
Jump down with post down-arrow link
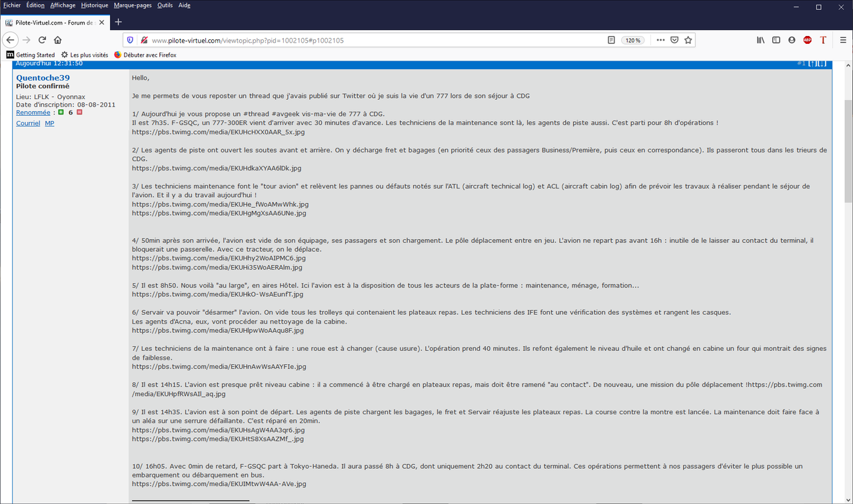822,63
